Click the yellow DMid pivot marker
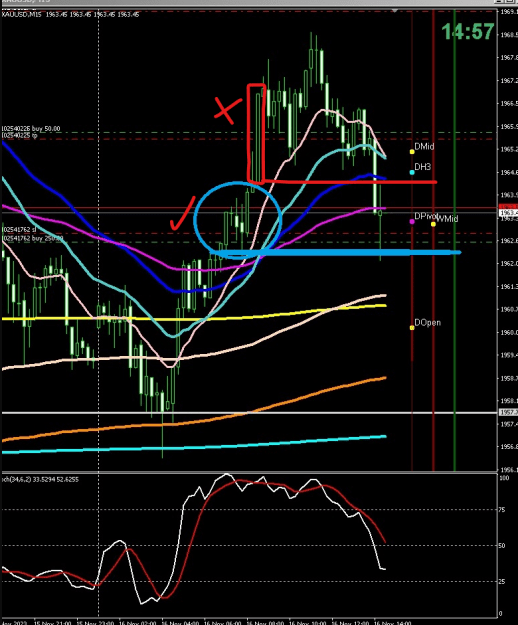Viewport: 518px width, 625px height. tap(412, 152)
